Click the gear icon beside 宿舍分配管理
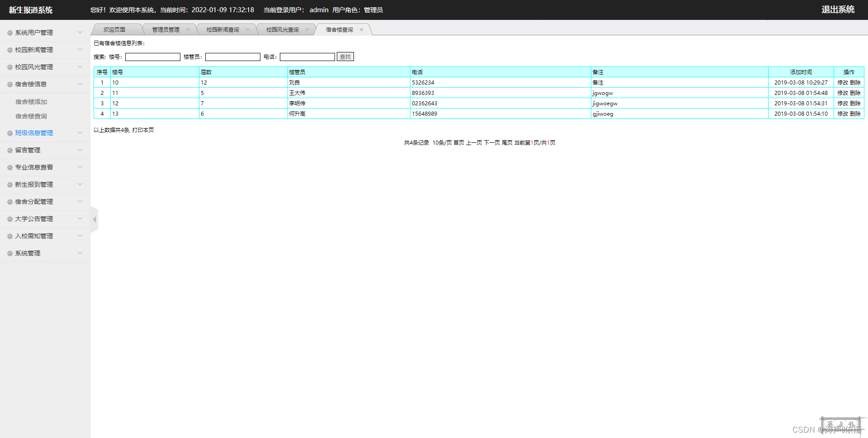 9,202
